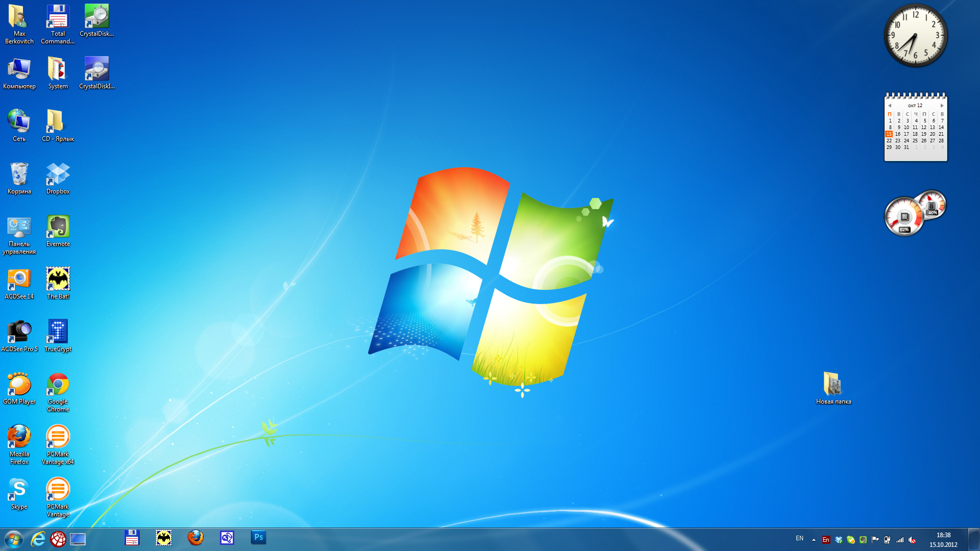Open Photoshop from the taskbar
The width and height of the screenshot is (980, 551).
[x=258, y=538]
